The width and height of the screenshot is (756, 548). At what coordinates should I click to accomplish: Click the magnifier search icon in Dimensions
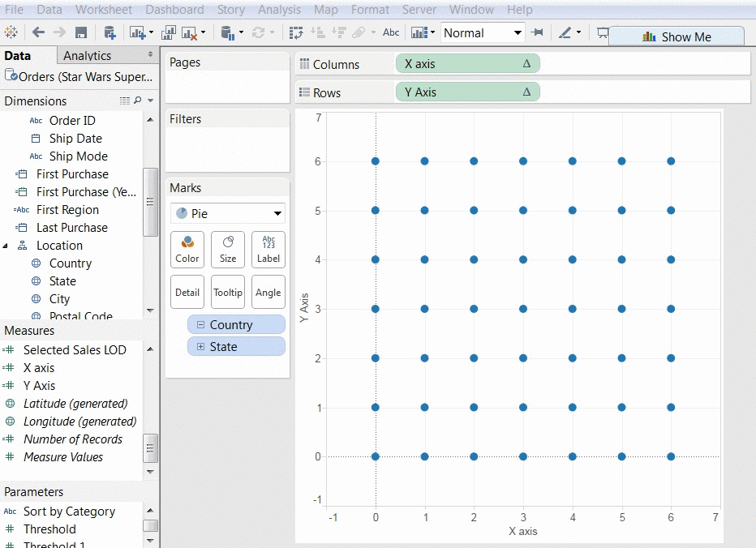(x=138, y=101)
